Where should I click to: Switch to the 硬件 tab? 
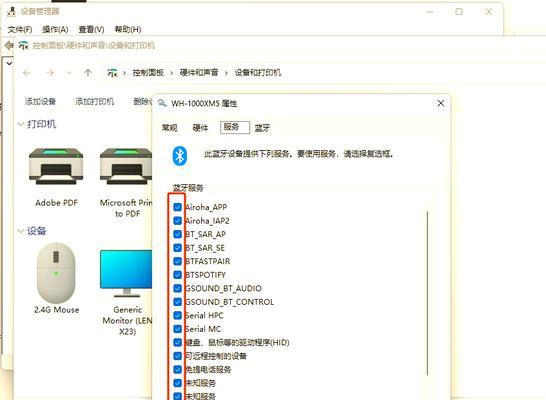click(200, 128)
